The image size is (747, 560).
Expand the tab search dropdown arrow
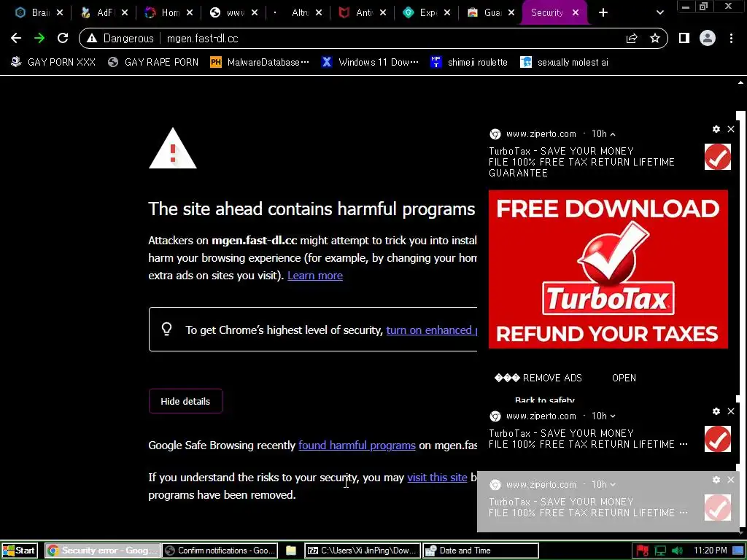(x=659, y=13)
